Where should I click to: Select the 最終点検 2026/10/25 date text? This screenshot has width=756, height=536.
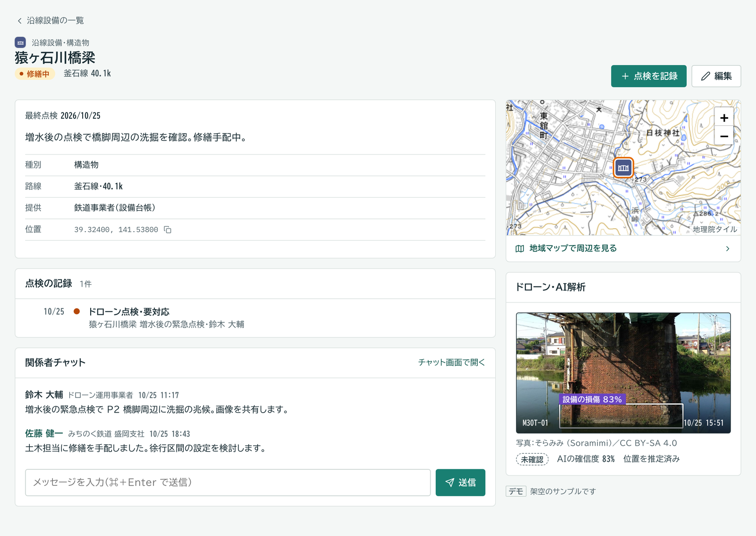tap(63, 116)
